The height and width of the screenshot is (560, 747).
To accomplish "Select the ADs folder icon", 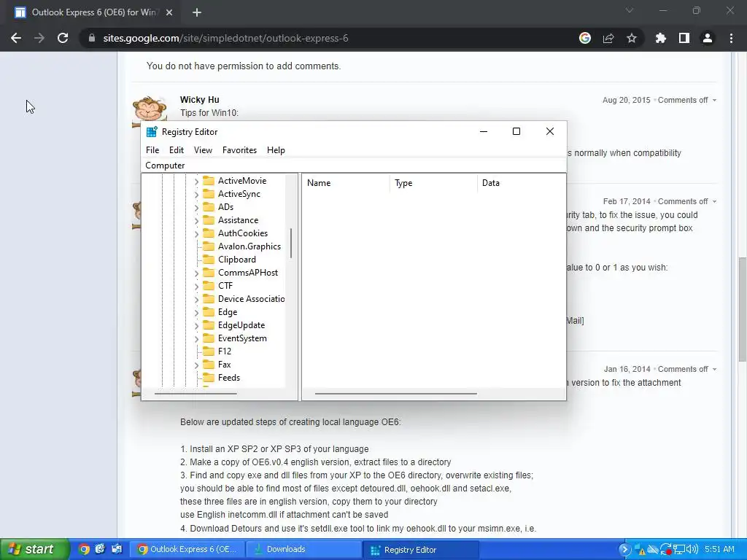I will (209, 206).
